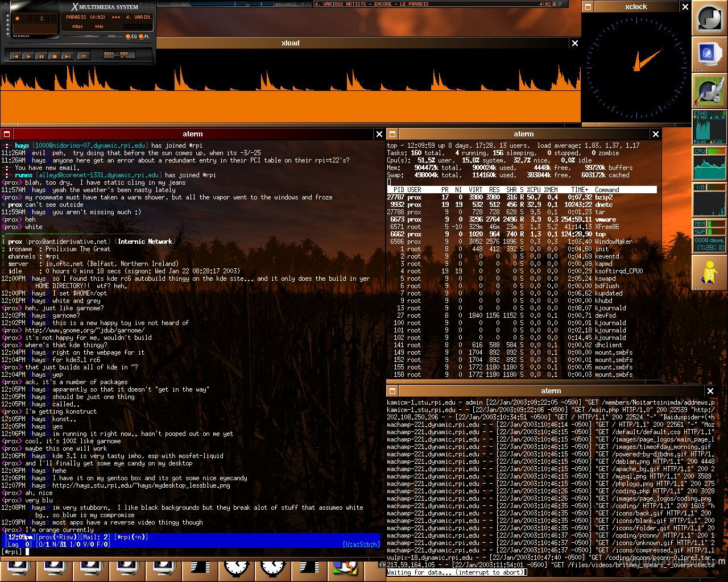
Task: Close the xclock window
Action: pyautogui.click(x=685, y=7)
